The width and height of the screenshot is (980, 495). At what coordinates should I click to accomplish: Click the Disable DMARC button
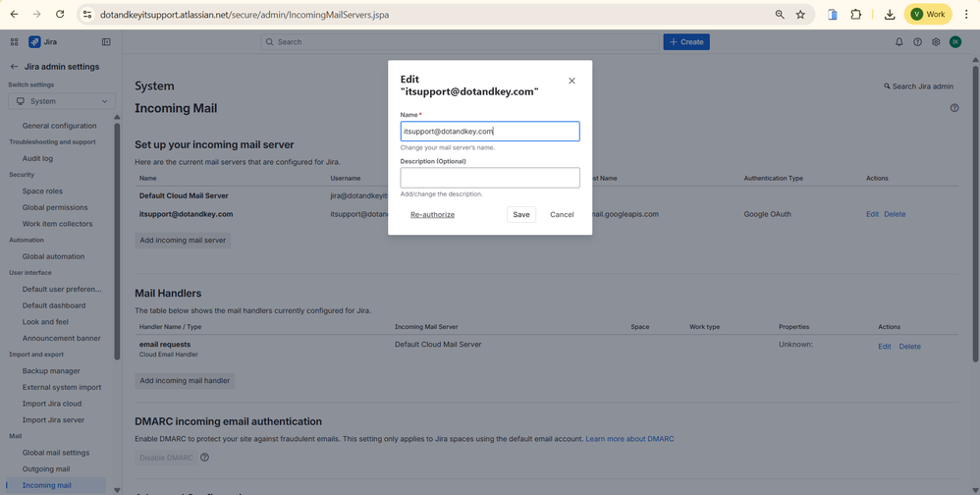point(166,458)
